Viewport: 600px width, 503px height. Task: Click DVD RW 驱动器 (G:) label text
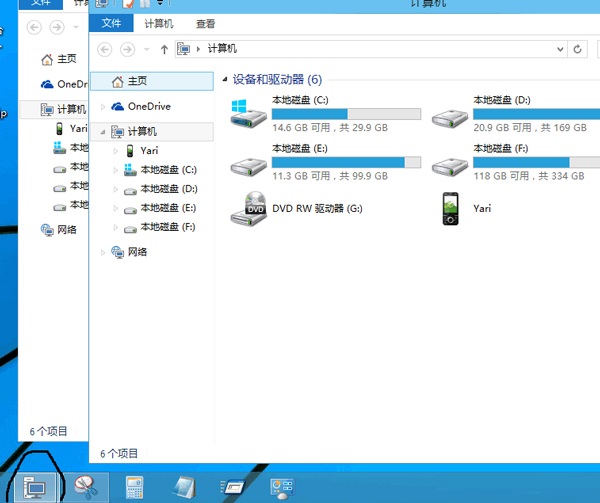[317, 208]
